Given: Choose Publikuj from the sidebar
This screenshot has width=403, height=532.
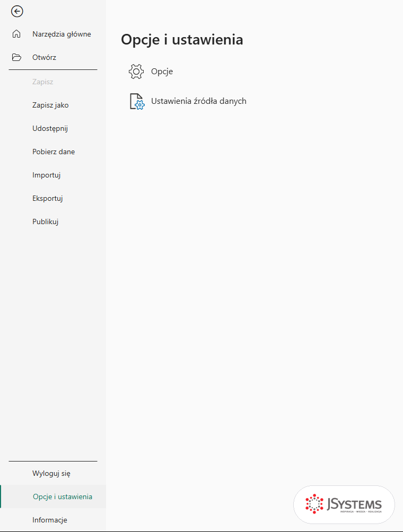Looking at the screenshot, I should pyautogui.click(x=46, y=222).
